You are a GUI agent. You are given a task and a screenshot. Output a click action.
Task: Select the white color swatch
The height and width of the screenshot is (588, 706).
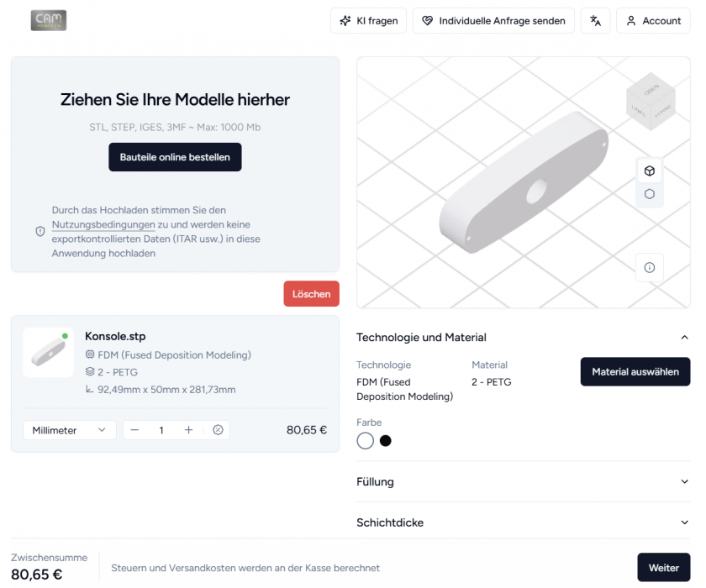tap(365, 441)
